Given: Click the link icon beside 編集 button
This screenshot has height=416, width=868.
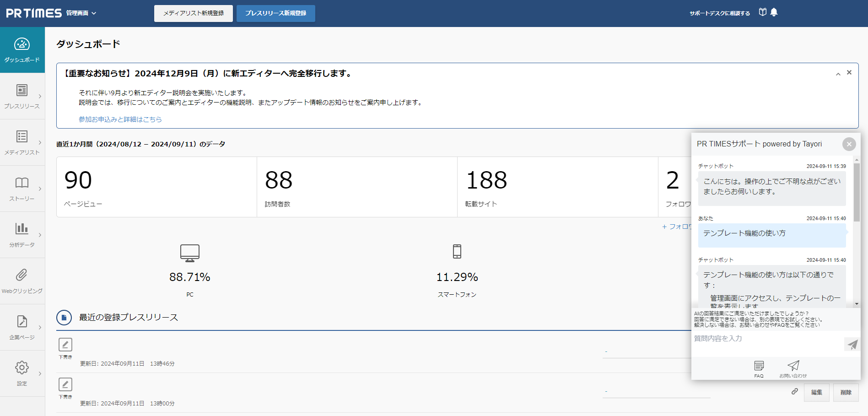Looking at the screenshot, I should (795, 392).
